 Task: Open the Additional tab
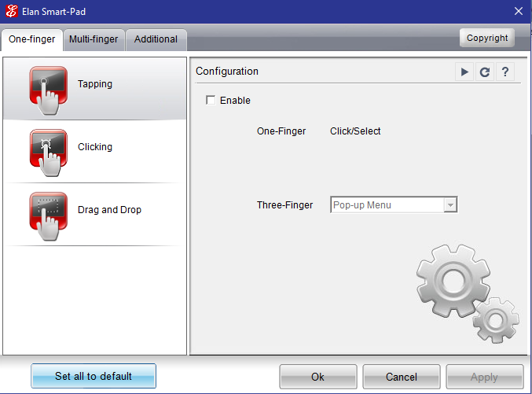[x=156, y=39]
